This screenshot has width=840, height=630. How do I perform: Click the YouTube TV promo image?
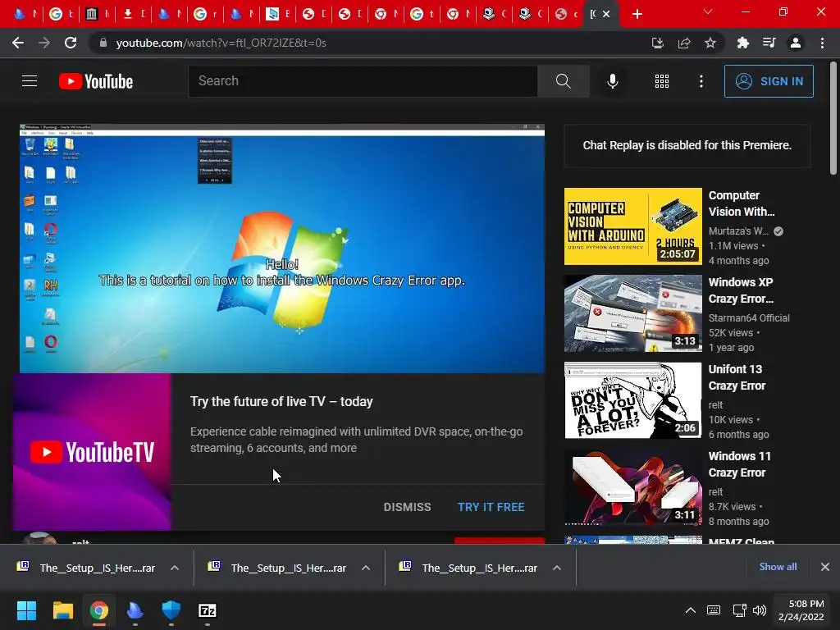92,452
